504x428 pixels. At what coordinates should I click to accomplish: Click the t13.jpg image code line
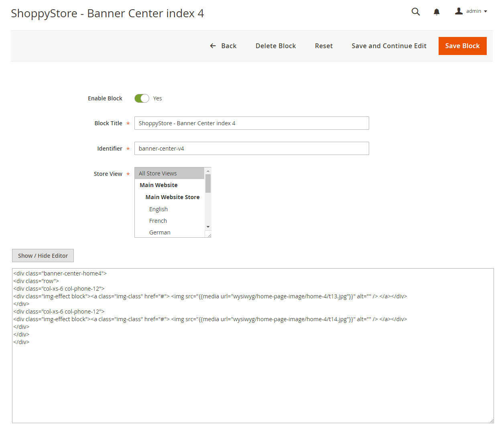(x=210, y=296)
